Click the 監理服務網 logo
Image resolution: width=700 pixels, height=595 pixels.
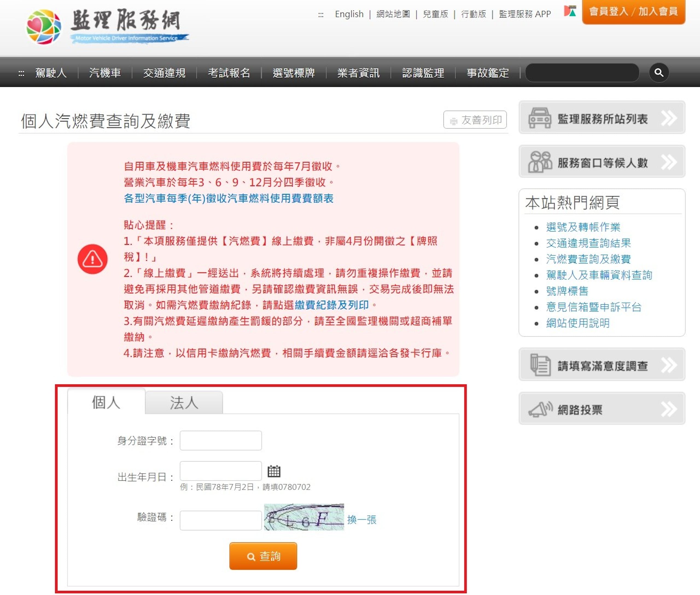point(108,27)
